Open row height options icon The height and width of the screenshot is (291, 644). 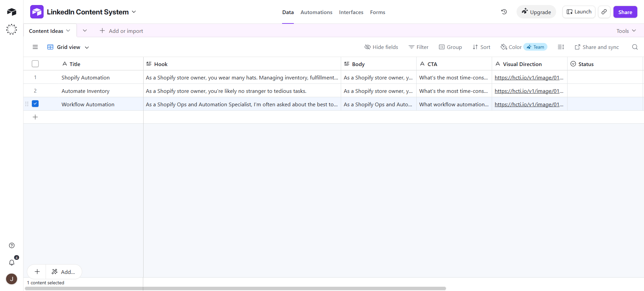click(561, 47)
